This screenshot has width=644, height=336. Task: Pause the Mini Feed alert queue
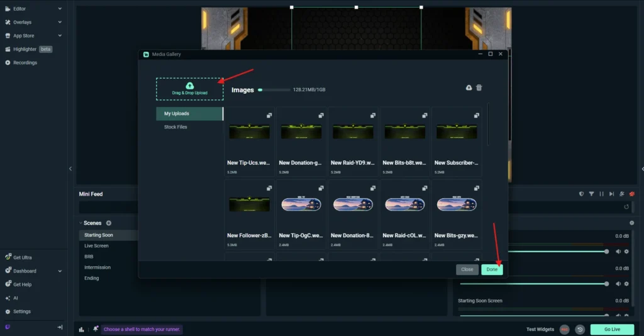tap(601, 194)
